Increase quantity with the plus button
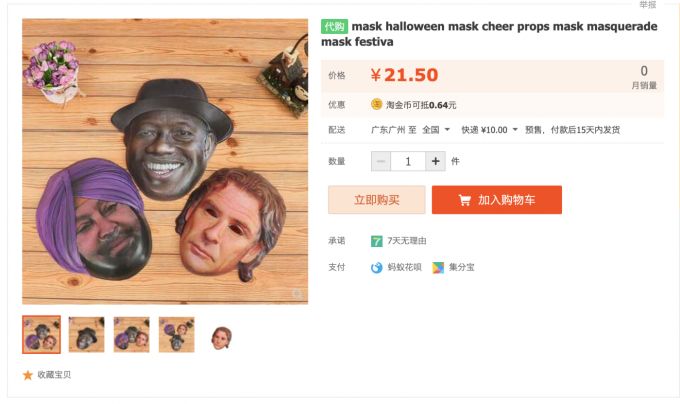This screenshot has width=680, height=404. 435,161
